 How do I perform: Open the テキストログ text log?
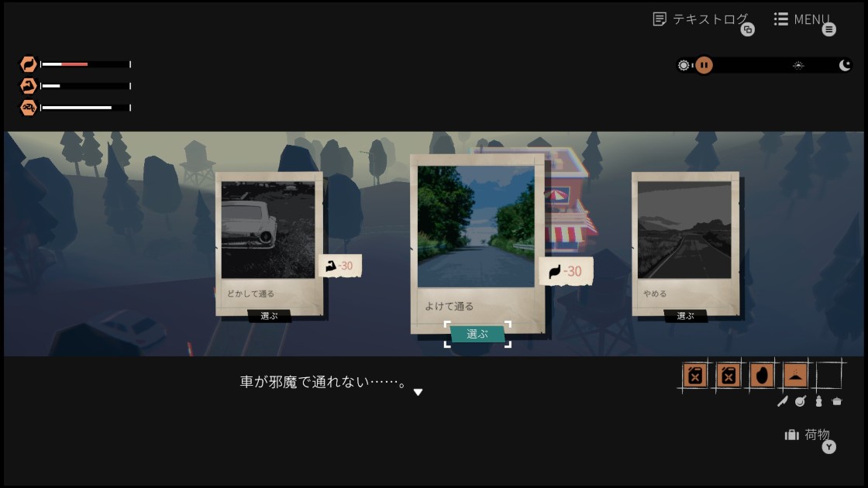pos(710,19)
